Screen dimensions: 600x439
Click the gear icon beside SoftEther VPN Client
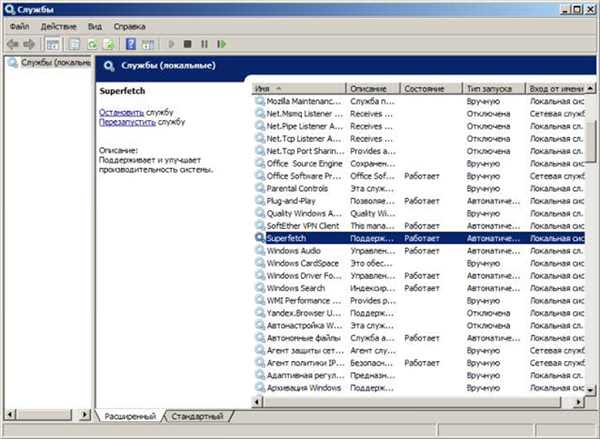(260, 226)
